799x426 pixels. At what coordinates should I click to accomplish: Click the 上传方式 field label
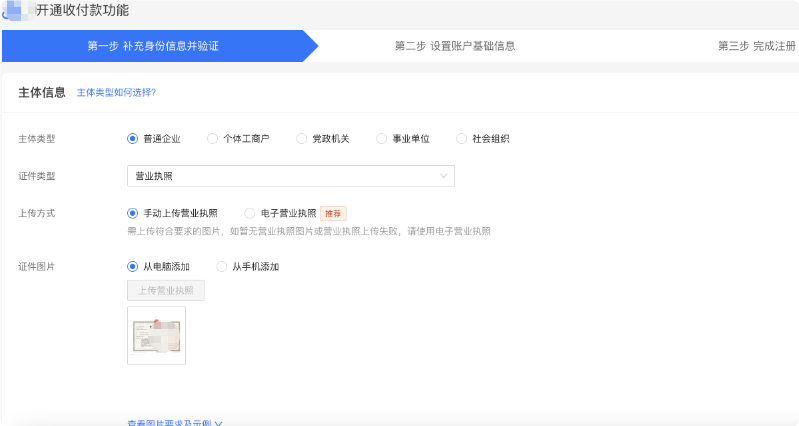click(x=37, y=213)
